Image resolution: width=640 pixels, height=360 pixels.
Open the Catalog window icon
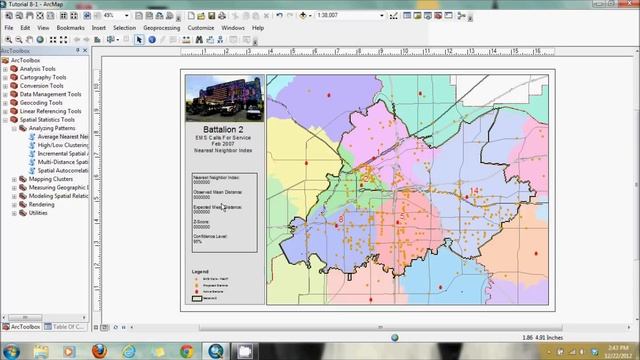[417, 16]
